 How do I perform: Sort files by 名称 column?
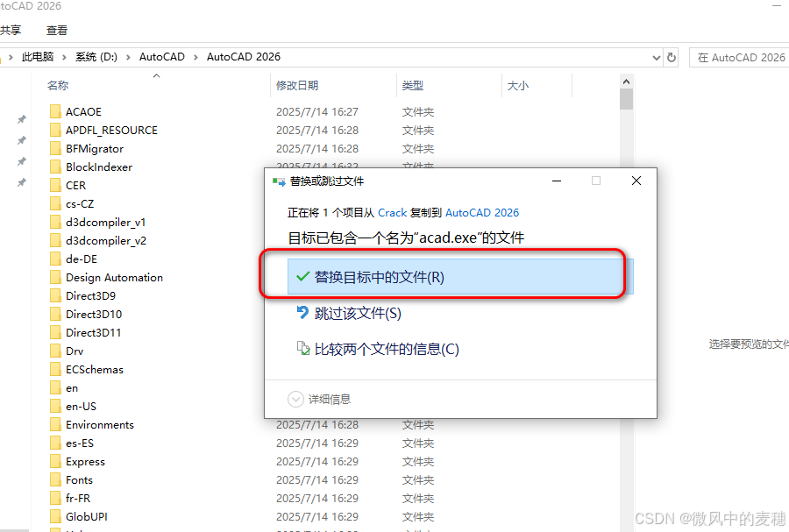tap(58, 86)
